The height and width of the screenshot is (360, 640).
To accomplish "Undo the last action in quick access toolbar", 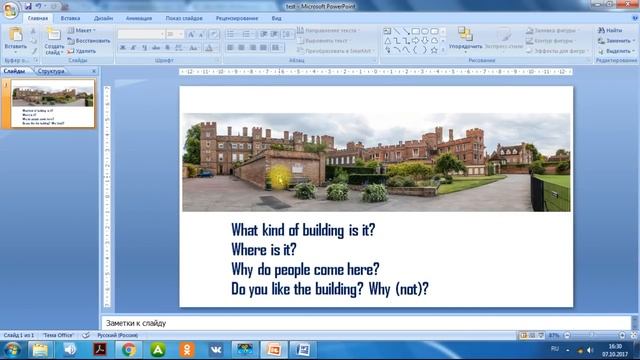I will pyautogui.click(x=38, y=6).
